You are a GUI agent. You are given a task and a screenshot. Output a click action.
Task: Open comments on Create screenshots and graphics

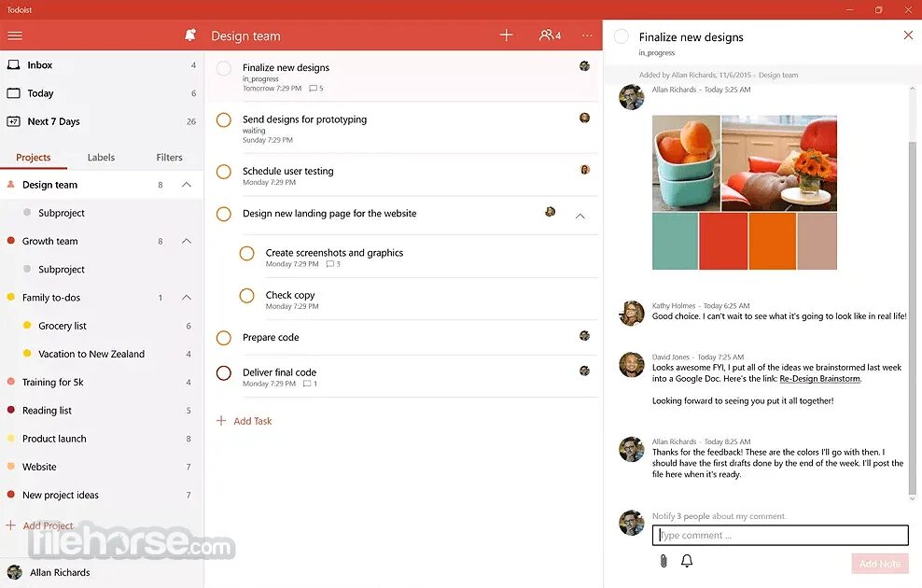click(333, 264)
